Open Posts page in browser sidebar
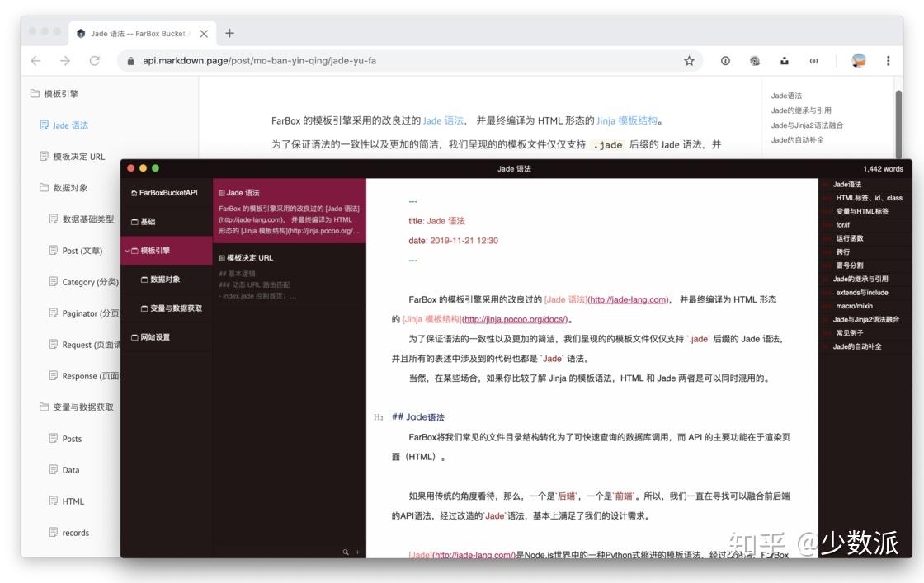The height and width of the screenshot is (583, 924). point(66,439)
